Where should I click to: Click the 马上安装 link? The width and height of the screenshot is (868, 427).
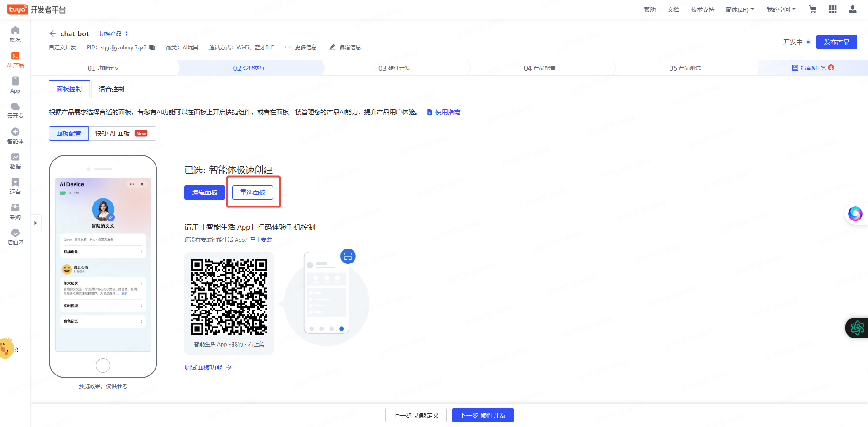tap(261, 240)
